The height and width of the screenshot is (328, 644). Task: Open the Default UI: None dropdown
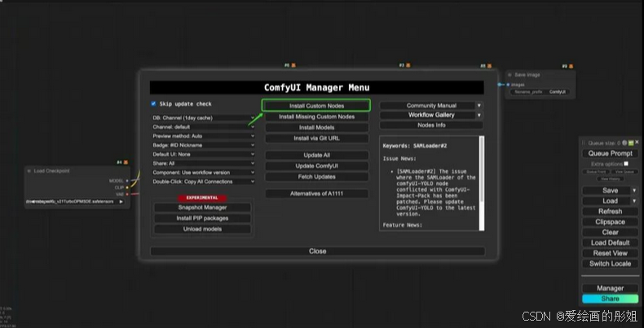click(203, 154)
